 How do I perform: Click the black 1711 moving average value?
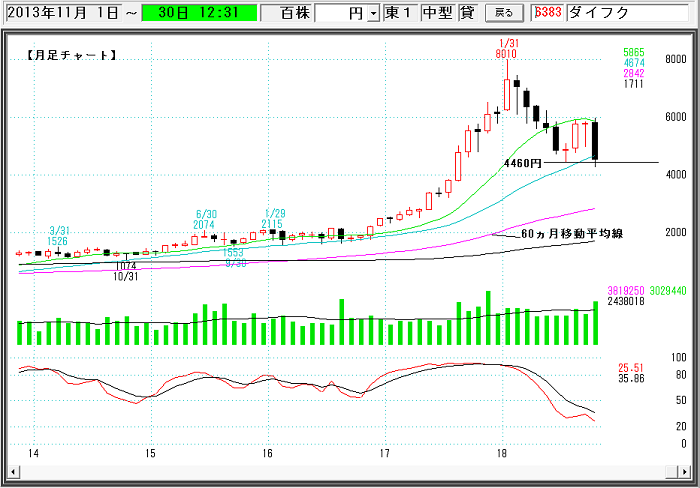[634, 84]
